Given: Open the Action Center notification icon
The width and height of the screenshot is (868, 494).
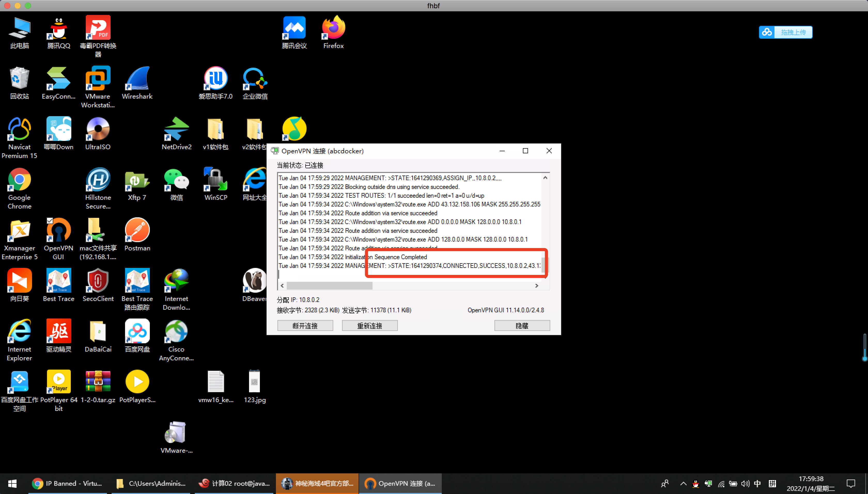Looking at the screenshot, I should pos(851,483).
